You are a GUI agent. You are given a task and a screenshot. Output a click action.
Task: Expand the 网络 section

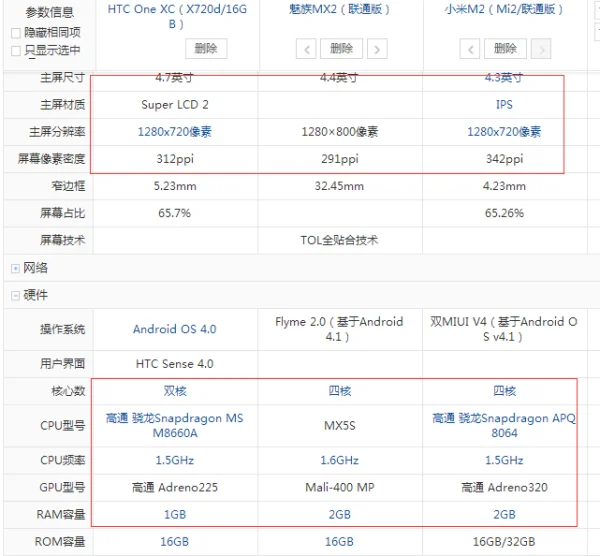click(15, 268)
